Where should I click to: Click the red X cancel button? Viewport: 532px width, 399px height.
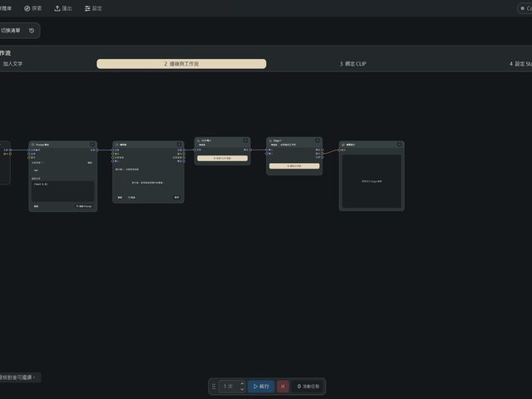(x=283, y=387)
